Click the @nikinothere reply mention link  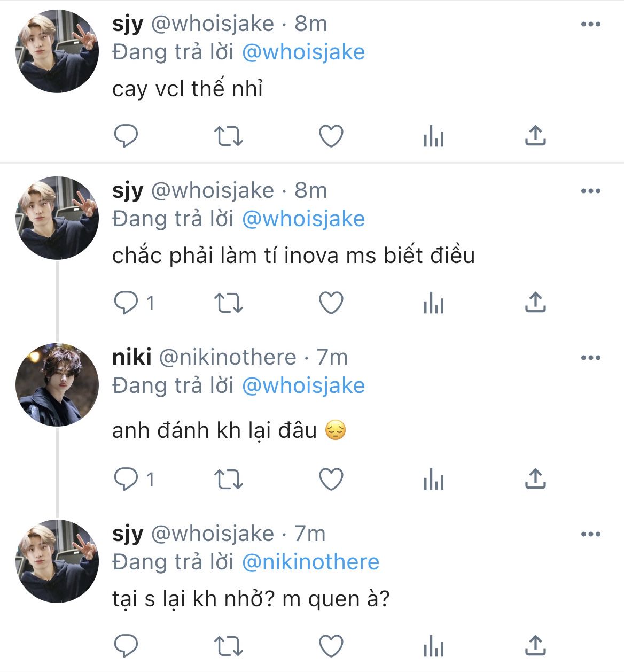[x=310, y=562]
